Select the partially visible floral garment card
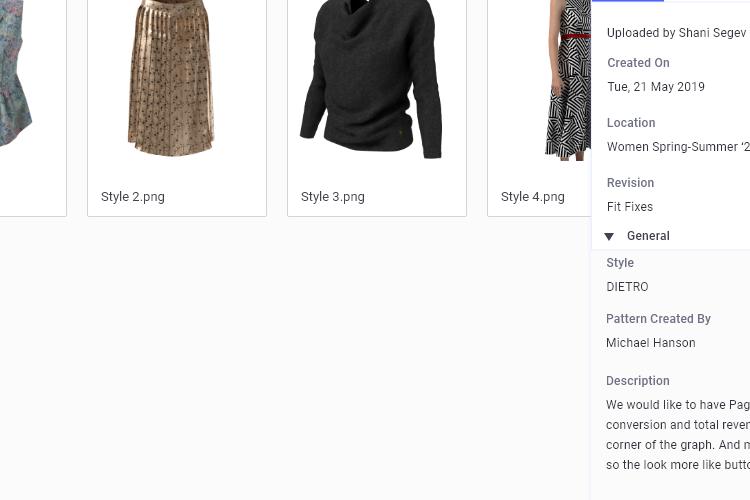Screen dimensions: 750x500 click(33, 108)
